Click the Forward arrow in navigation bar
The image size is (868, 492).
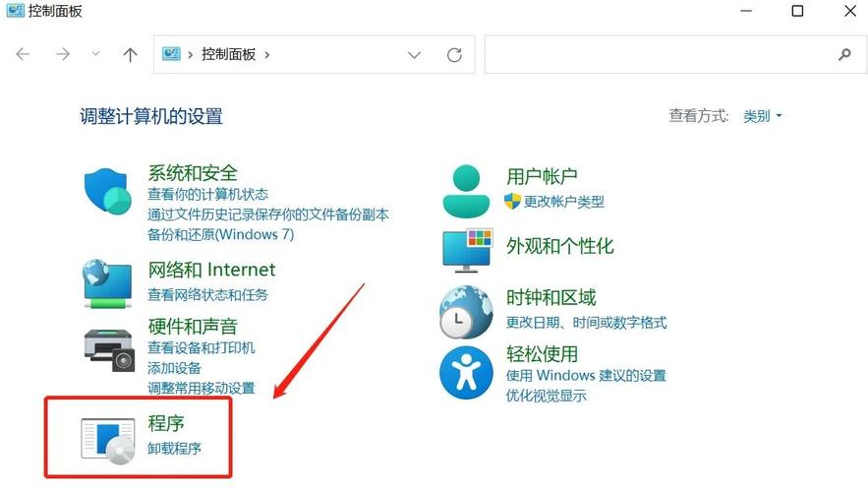(63, 54)
